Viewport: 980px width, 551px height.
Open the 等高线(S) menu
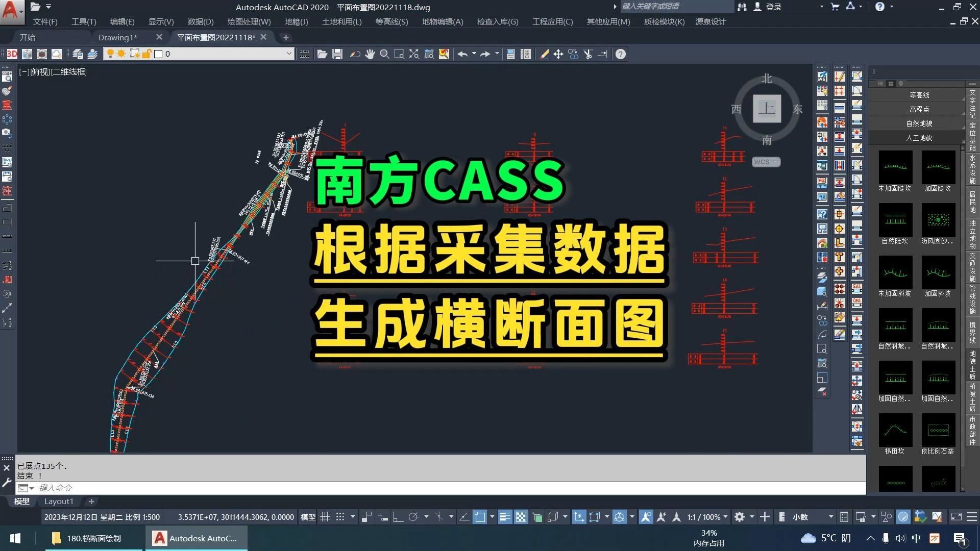pyautogui.click(x=391, y=22)
